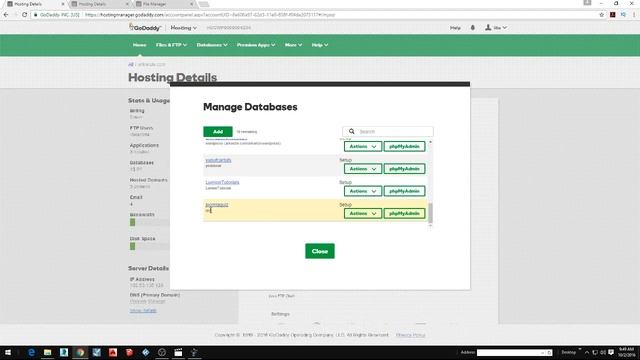
Task: Click the 'All' breadcrumb link above Hosting Details
Action: (x=131, y=64)
